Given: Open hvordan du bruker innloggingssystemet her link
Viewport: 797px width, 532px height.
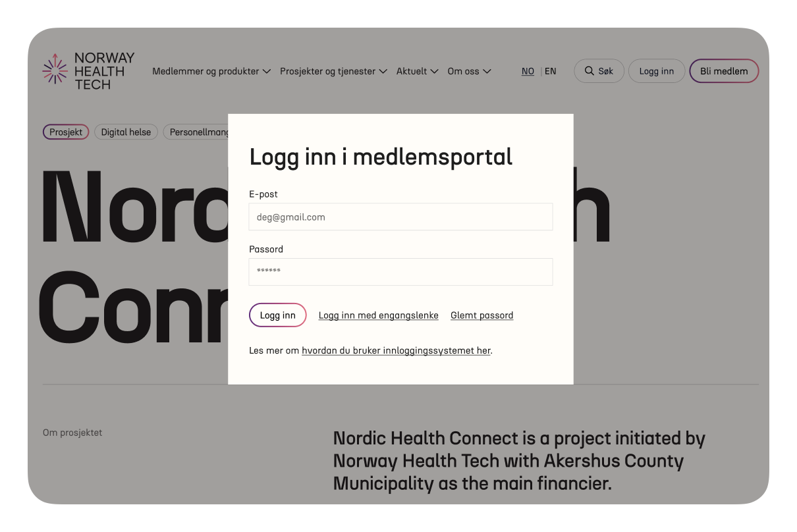Looking at the screenshot, I should click(x=396, y=350).
